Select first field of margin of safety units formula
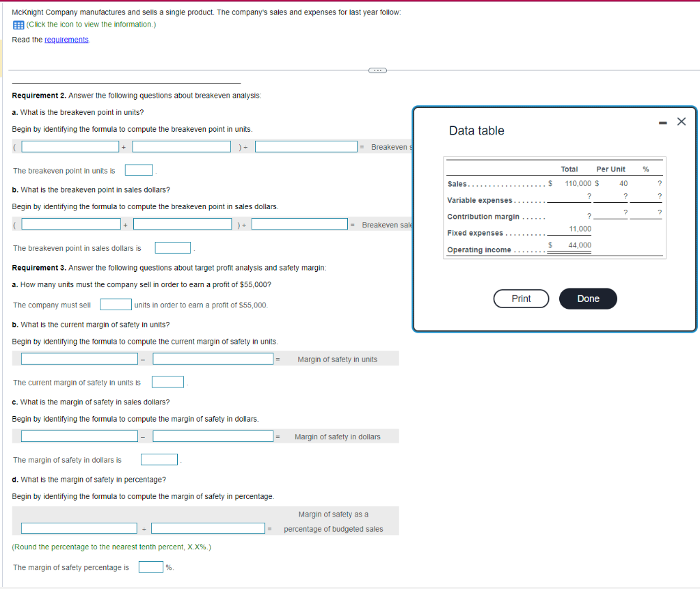 tap(79, 359)
